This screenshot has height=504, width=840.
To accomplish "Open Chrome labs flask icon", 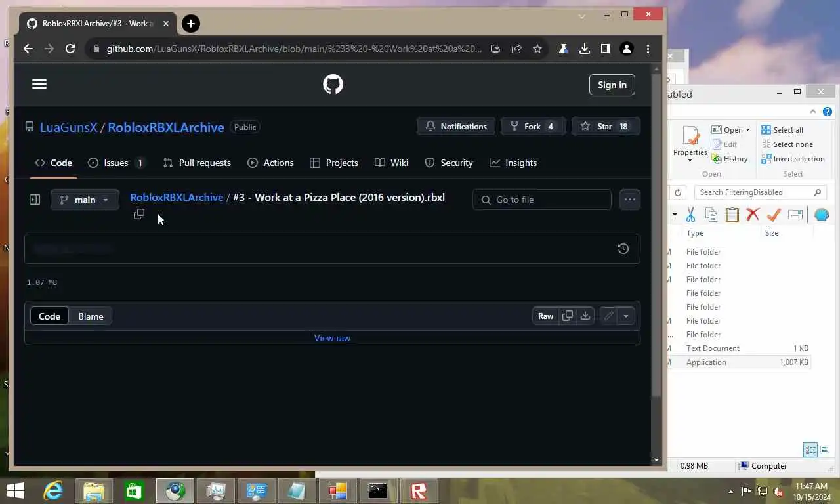I will (563, 49).
